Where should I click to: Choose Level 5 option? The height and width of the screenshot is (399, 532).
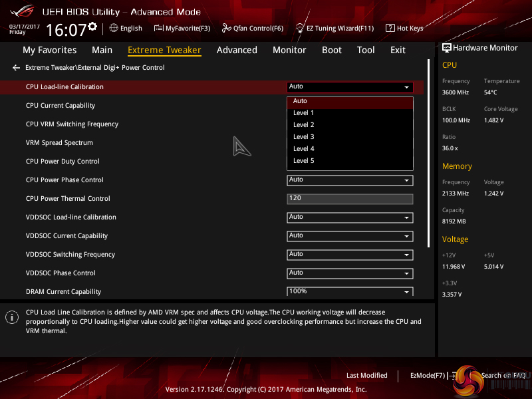pyautogui.click(x=304, y=161)
